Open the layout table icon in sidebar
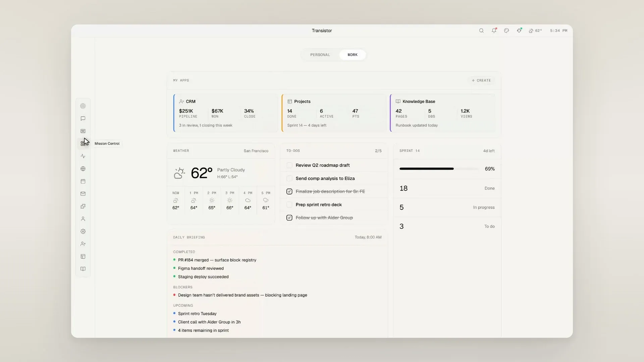The height and width of the screenshot is (362, 644). click(83, 256)
